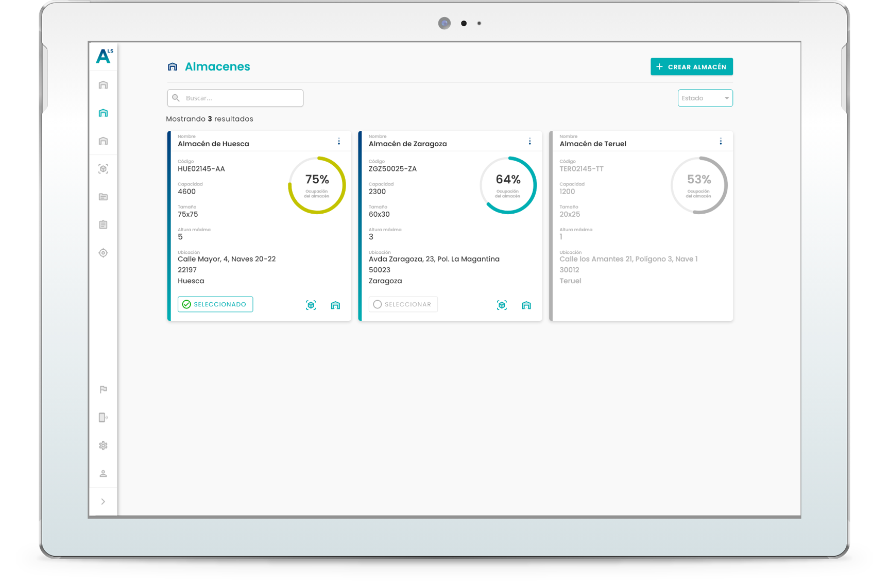Select Zaragoza warehouse with SELECCIONAR
This screenshot has height=588, width=889.
coord(403,304)
